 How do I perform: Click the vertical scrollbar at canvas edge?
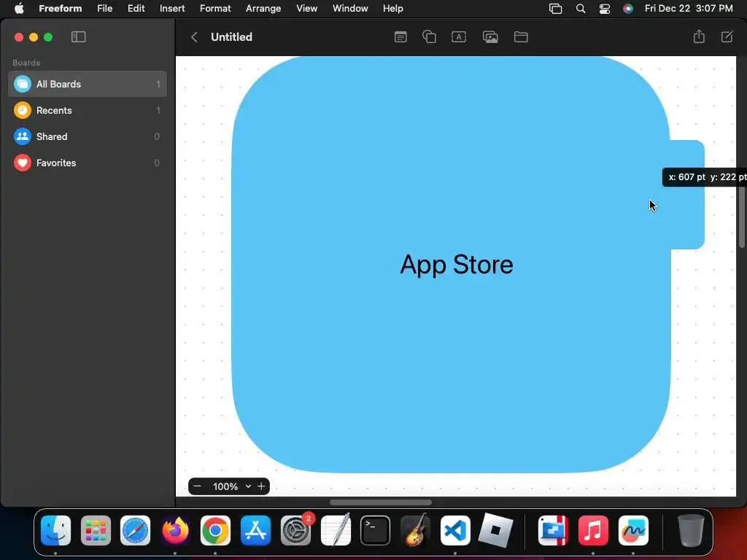coord(742,217)
